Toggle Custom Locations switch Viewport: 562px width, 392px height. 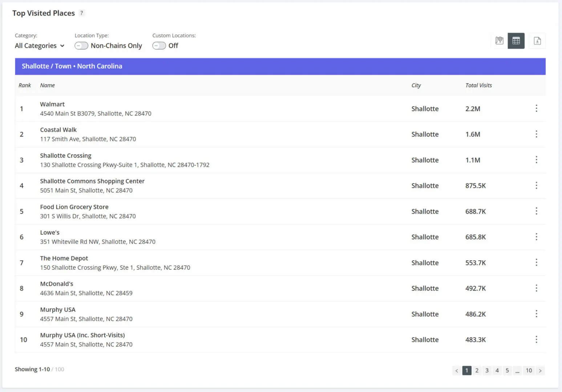pos(159,46)
